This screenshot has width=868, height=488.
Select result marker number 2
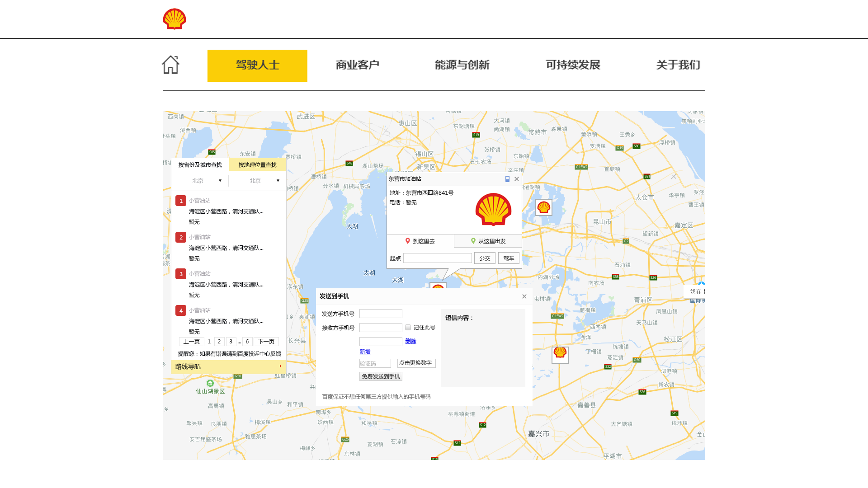click(x=181, y=237)
